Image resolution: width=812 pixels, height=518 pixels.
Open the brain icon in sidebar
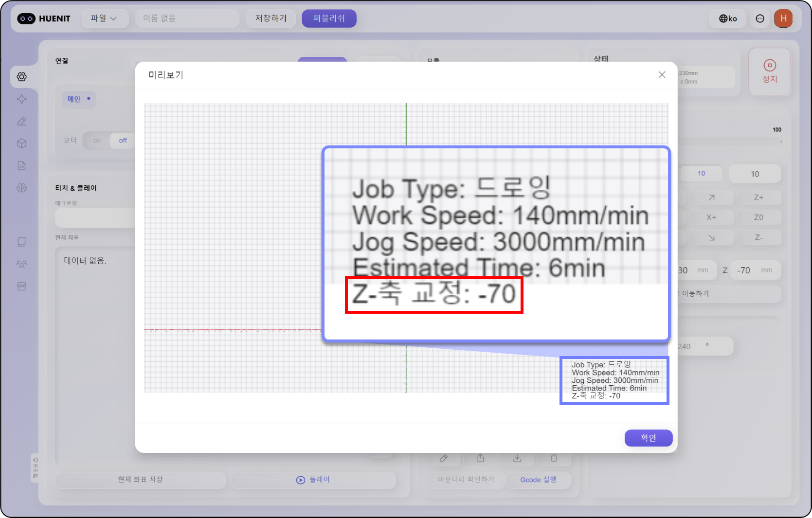[x=22, y=188]
